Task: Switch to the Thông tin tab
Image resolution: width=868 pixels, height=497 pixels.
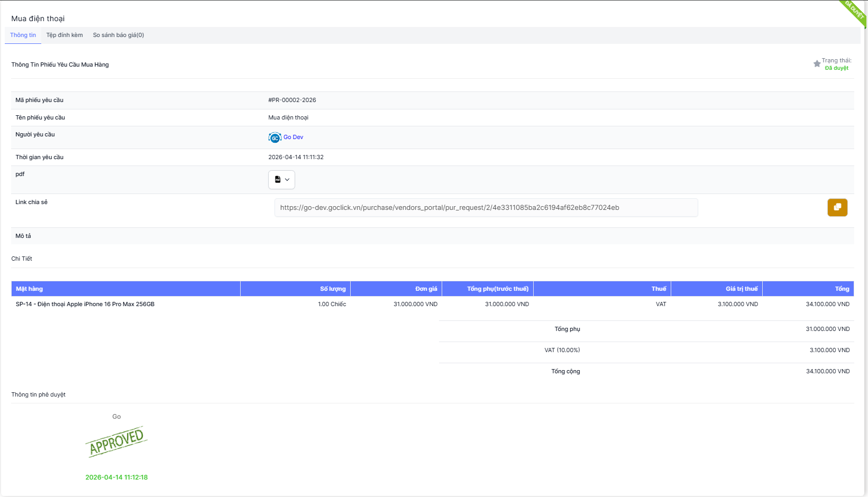Action: (x=23, y=35)
